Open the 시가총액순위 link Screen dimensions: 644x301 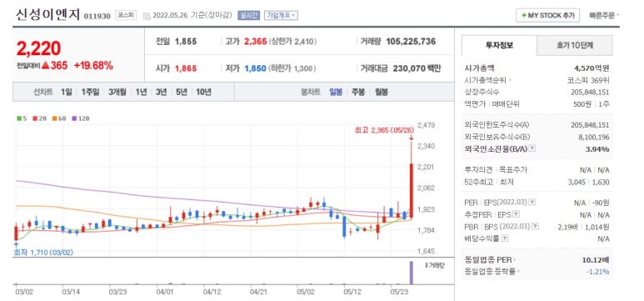click(487, 81)
